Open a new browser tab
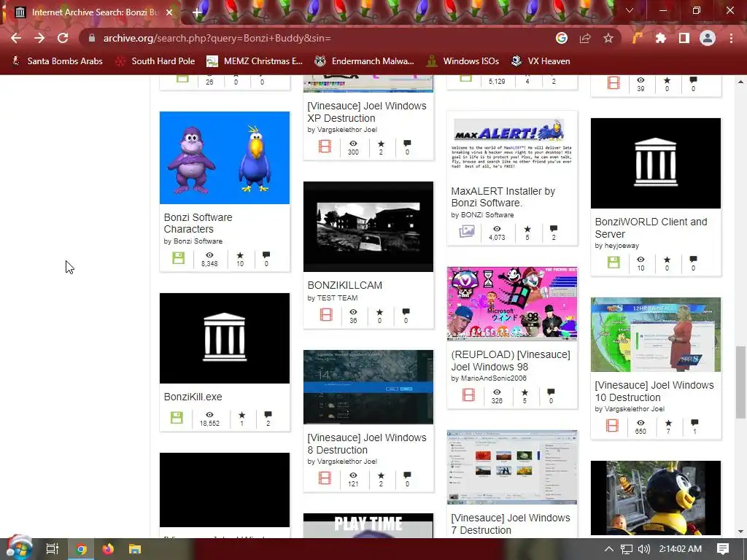 [x=197, y=12]
